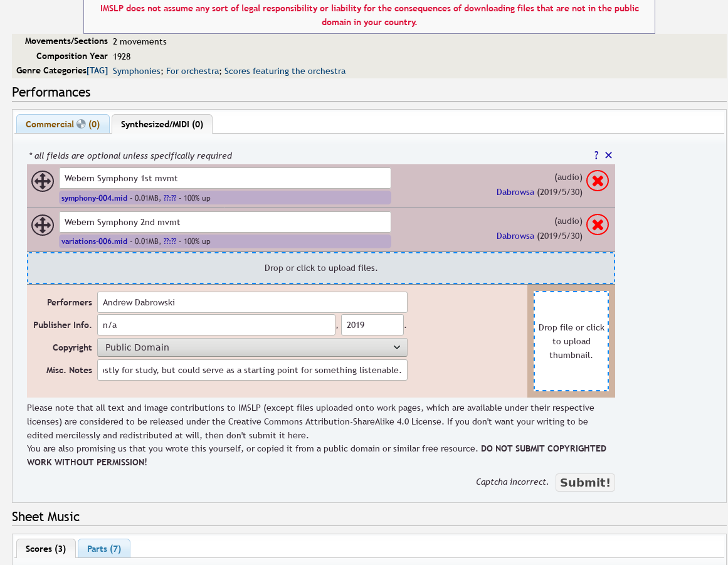The width and height of the screenshot is (728, 565).
Task: Click the 2 movements value text
Action: 140,41
